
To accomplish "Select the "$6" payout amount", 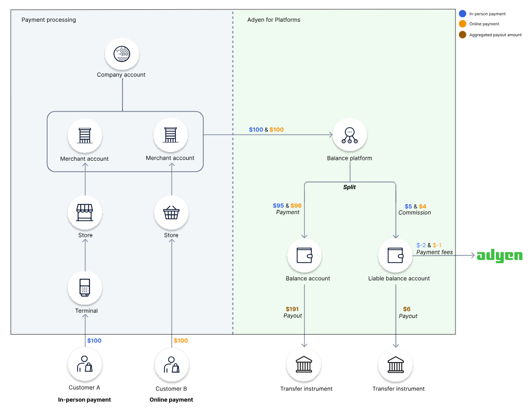I will [x=407, y=309].
